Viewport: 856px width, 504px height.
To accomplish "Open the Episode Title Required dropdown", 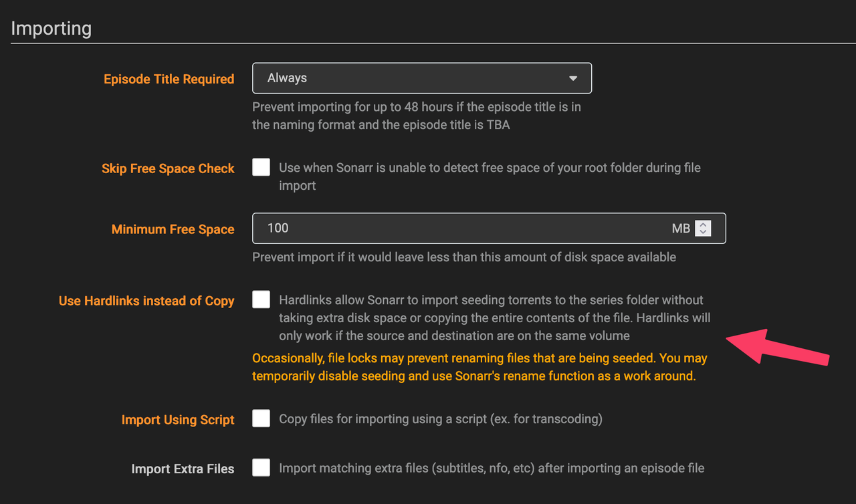I will 421,78.
